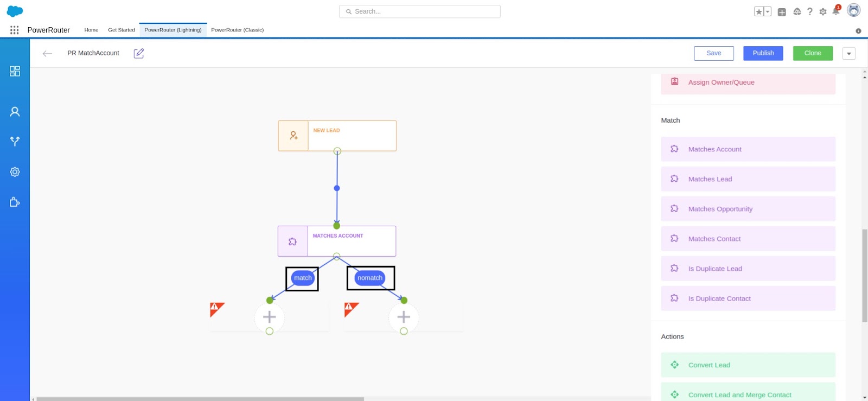Screen dimensions: 868x401
Task: Open the user avatar profile menu
Action: click(x=854, y=10)
